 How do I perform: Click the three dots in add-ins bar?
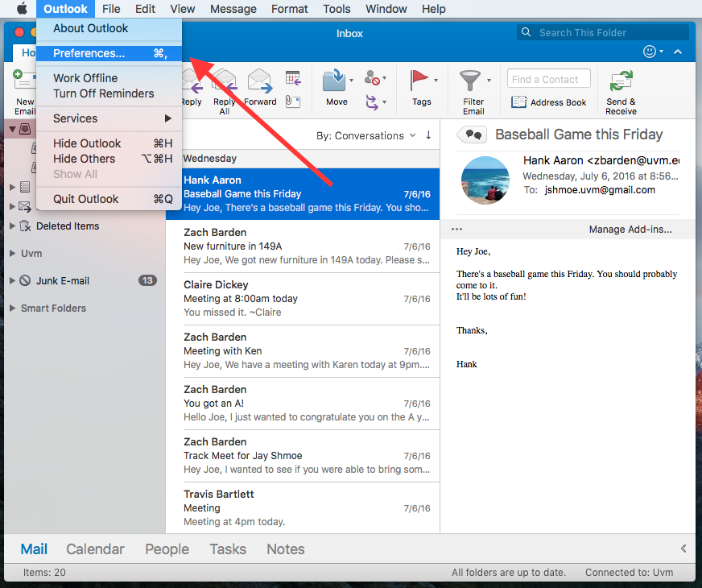456,230
